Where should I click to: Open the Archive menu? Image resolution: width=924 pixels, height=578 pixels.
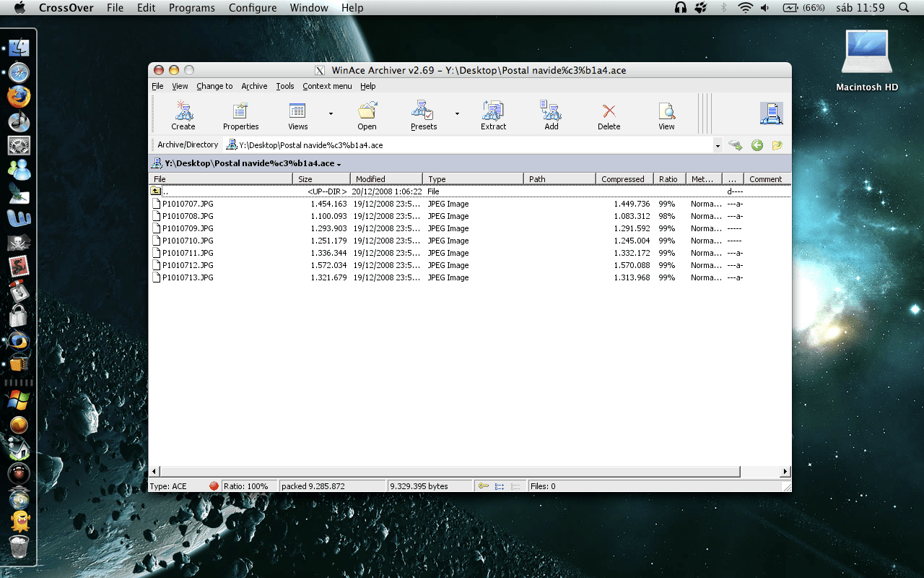(x=254, y=86)
